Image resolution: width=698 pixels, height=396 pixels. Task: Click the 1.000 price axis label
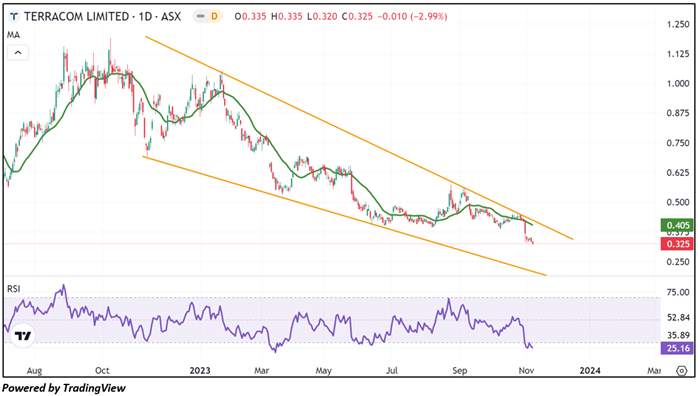pos(678,84)
